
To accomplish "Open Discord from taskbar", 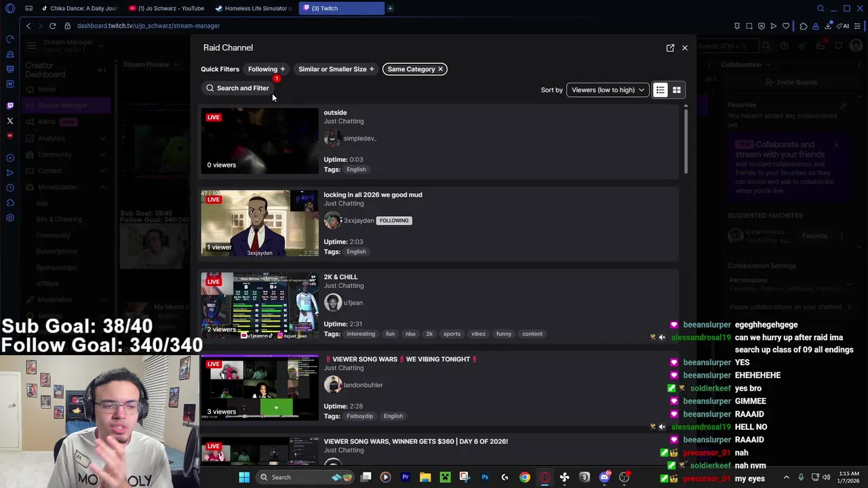I will point(604,477).
